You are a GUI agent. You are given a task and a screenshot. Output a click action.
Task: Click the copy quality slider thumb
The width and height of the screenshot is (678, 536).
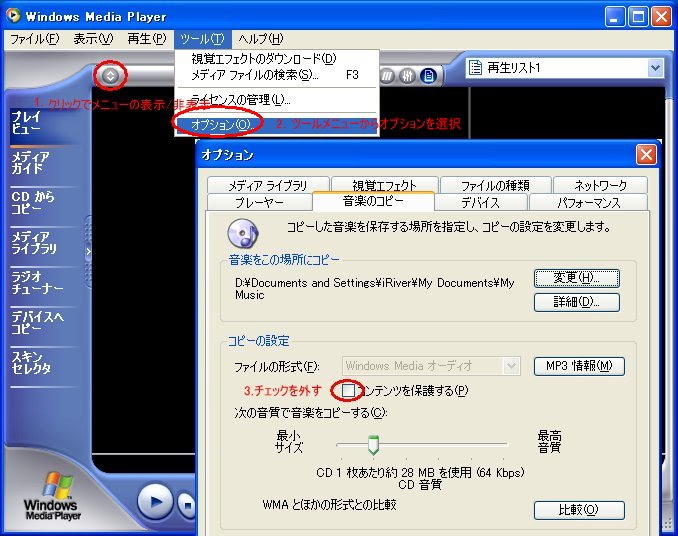pyautogui.click(x=373, y=445)
